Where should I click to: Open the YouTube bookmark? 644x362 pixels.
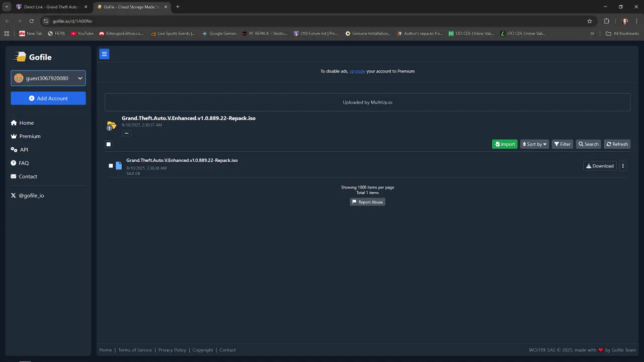[x=83, y=34]
